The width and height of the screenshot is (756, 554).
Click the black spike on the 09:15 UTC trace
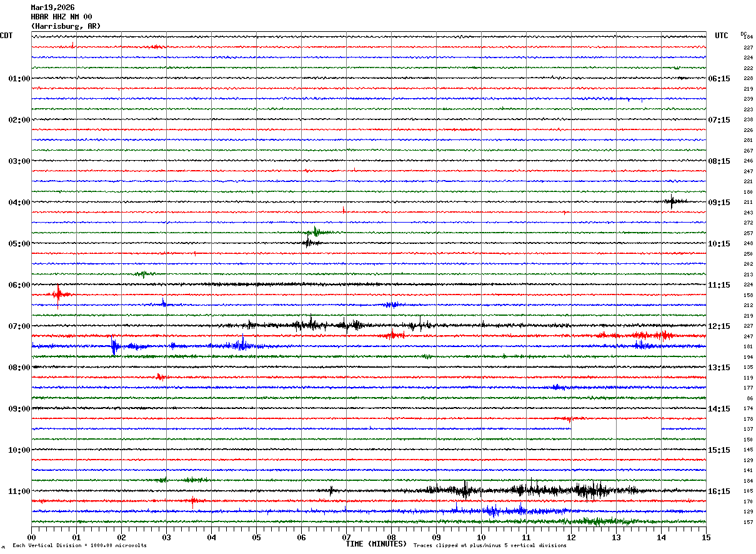[x=672, y=201]
